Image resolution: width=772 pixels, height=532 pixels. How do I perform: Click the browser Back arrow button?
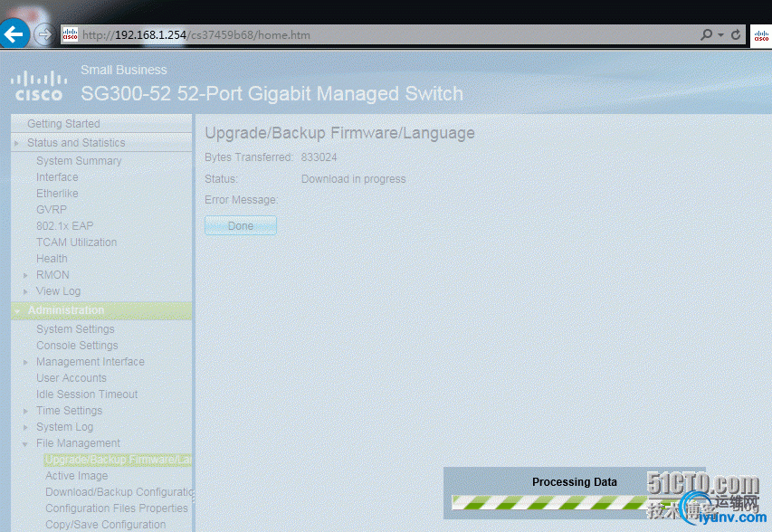pos(14,34)
